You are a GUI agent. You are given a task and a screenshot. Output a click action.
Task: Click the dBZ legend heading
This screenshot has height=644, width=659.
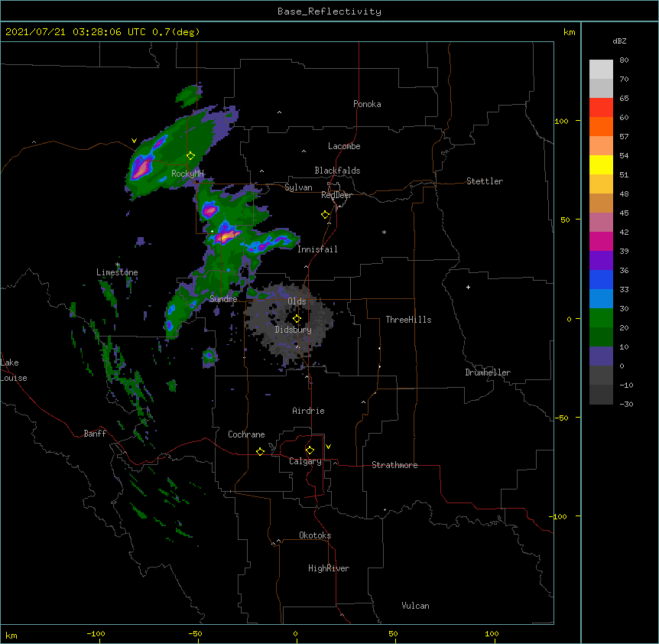619,41
